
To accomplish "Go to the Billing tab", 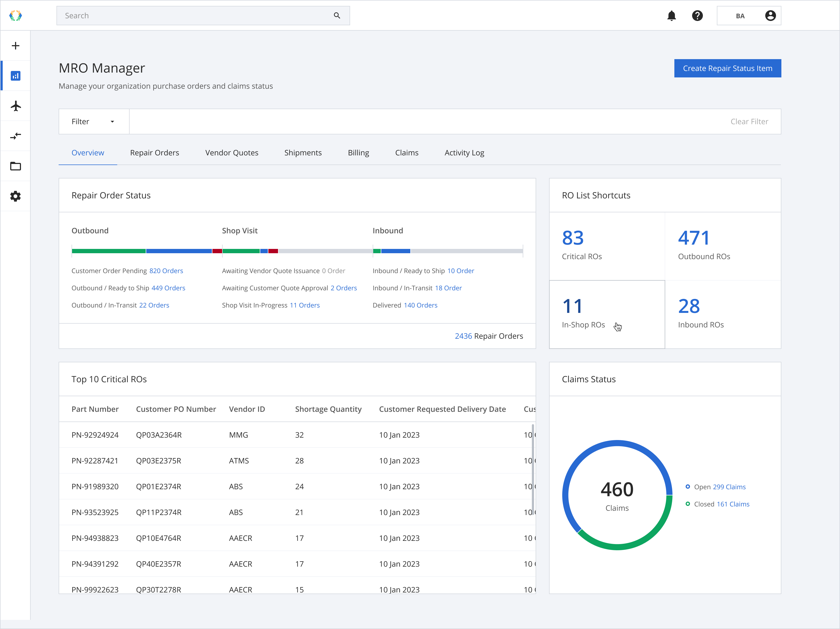I will tap(358, 153).
